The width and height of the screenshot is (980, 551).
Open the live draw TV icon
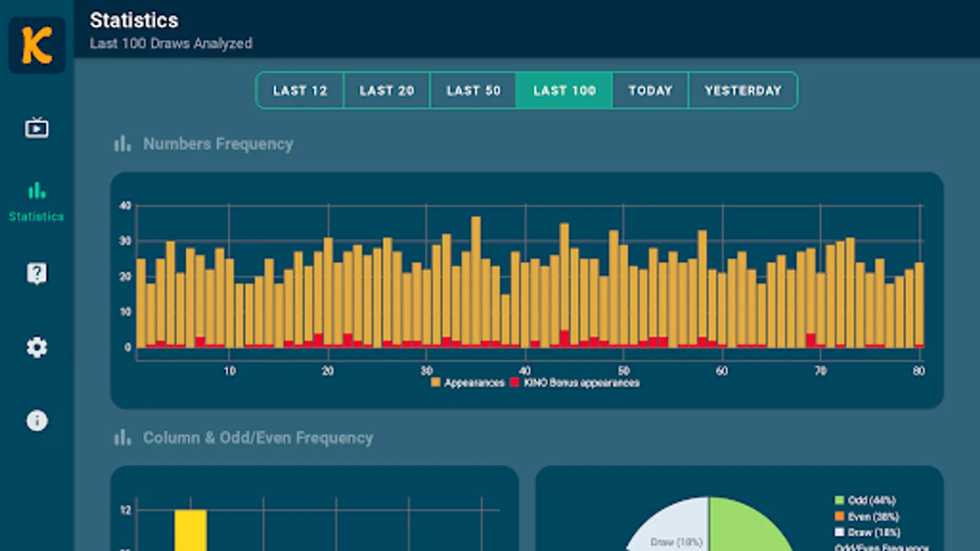37,128
